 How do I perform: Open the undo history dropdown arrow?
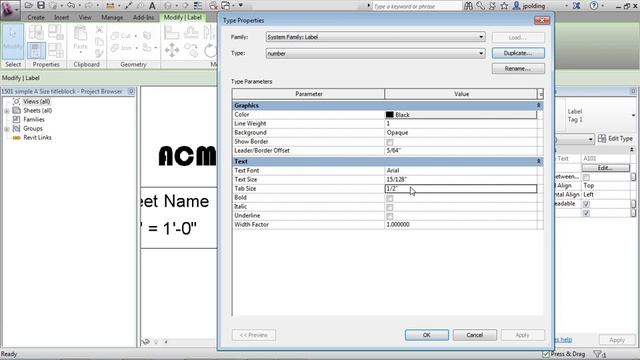tap(79, 5)
